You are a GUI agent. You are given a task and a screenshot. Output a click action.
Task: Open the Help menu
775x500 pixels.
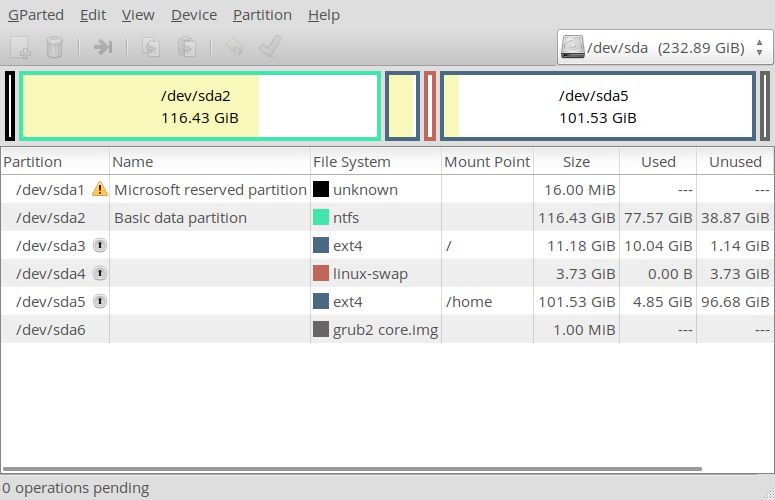(324, 15)
